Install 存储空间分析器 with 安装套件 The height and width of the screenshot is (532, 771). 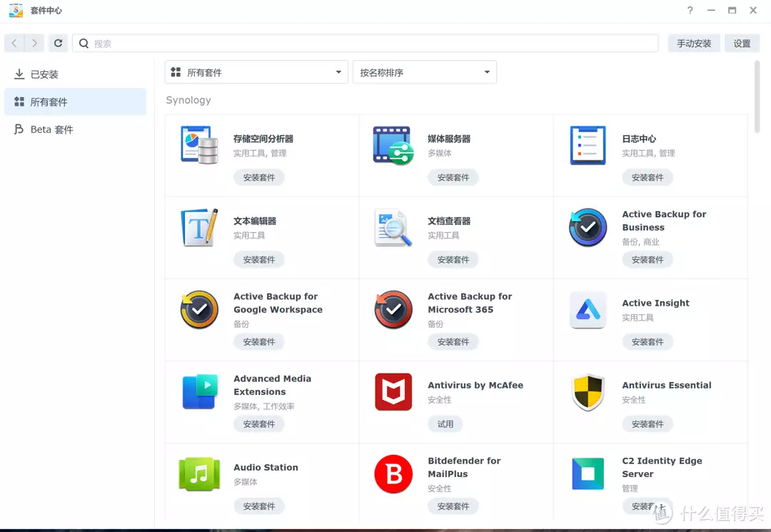click(x=258, y=178)
